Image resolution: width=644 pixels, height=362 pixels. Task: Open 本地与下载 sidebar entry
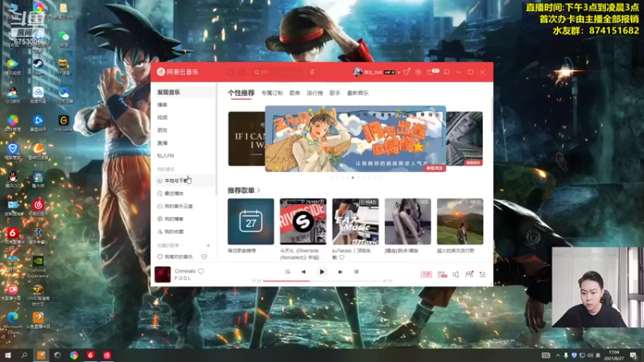click(183, 180)
